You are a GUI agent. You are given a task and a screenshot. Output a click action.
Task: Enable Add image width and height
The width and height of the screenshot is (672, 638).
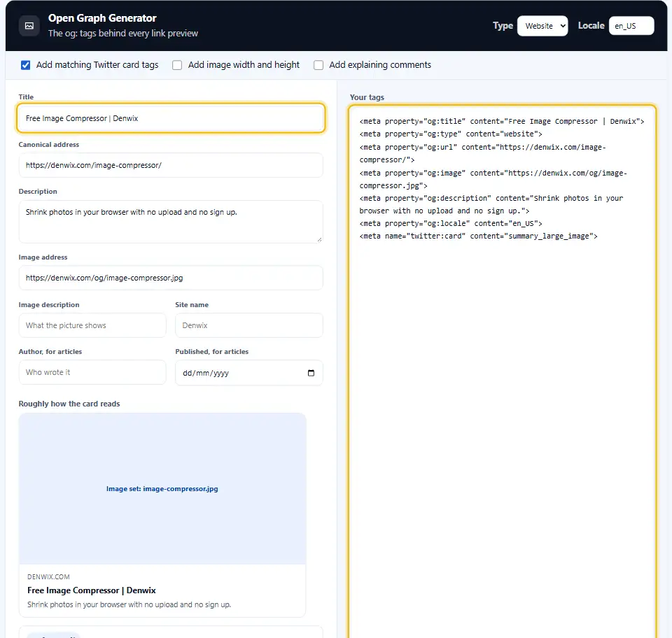[x=177, y=65]
